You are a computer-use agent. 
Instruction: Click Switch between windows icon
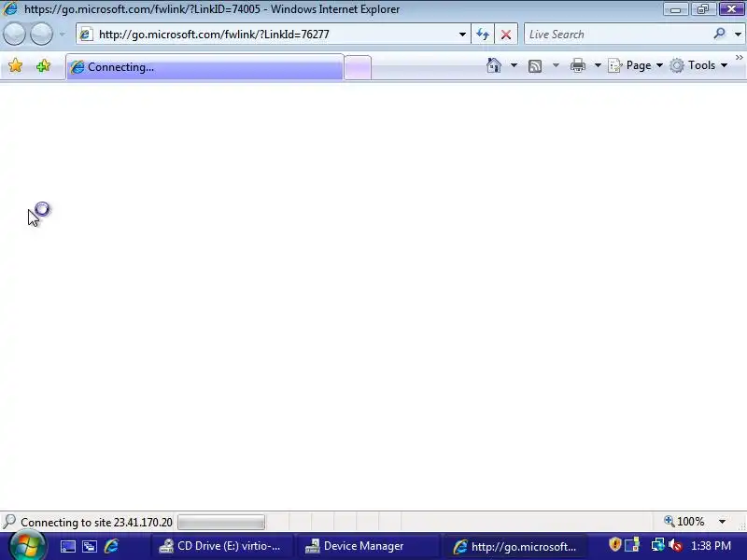(90, 546)
